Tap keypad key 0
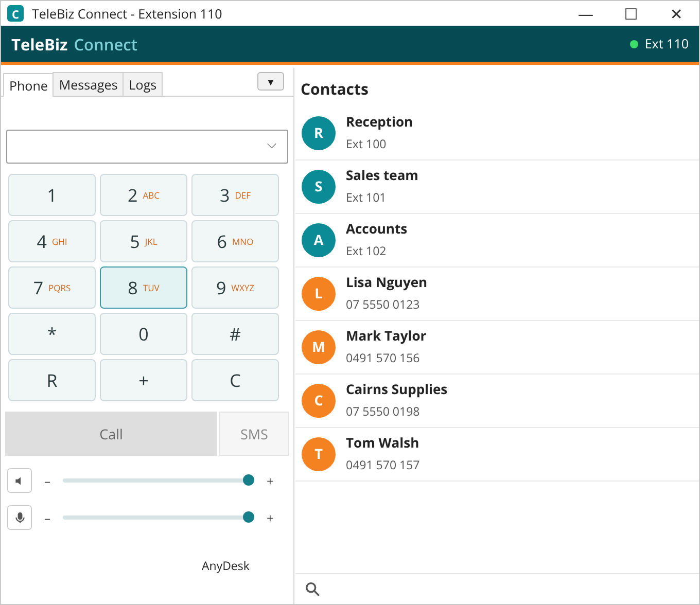Screen dimensions: 700x605 pyautogui.click(x=144, y=334)
